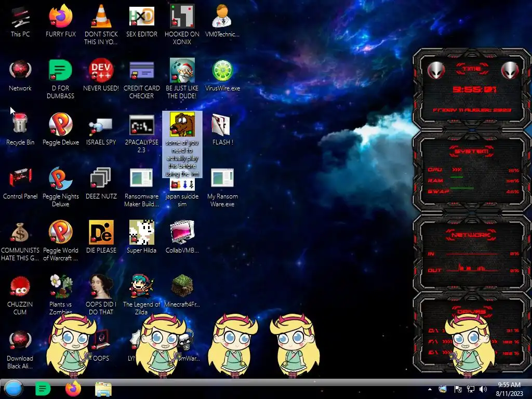Select the My Ransom Ware.exe icon

[222, 187]
